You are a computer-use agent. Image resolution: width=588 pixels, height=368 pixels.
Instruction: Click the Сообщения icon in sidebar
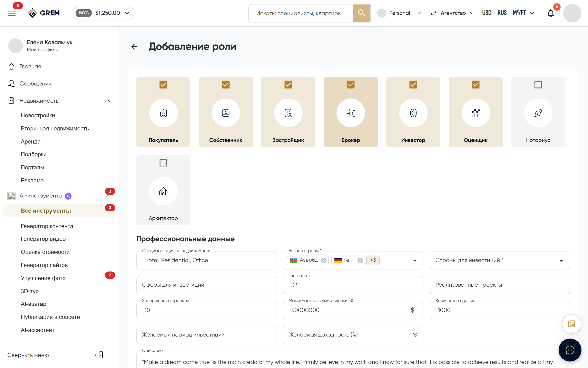[x=11, y=83]
